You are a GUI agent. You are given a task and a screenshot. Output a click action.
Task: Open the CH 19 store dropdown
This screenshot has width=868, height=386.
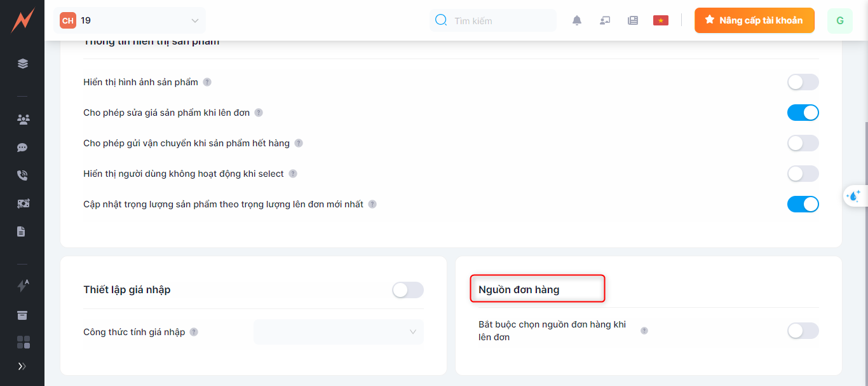tap(130, 20)
